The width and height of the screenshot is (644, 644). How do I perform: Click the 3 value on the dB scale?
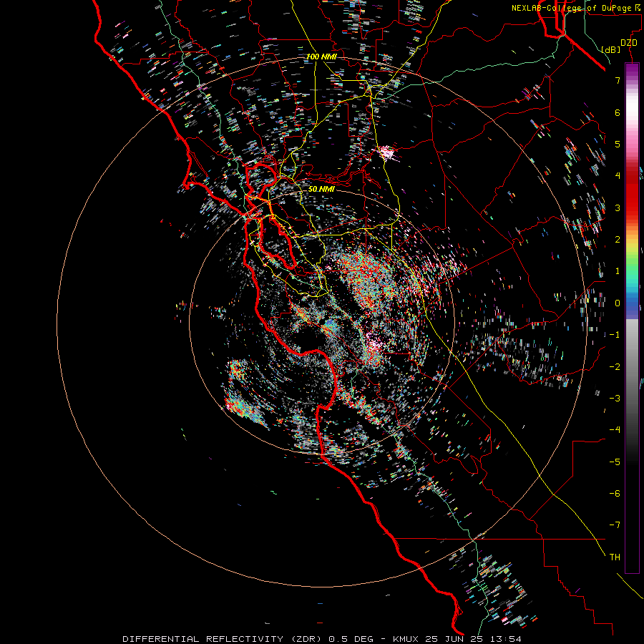(618, 208)
